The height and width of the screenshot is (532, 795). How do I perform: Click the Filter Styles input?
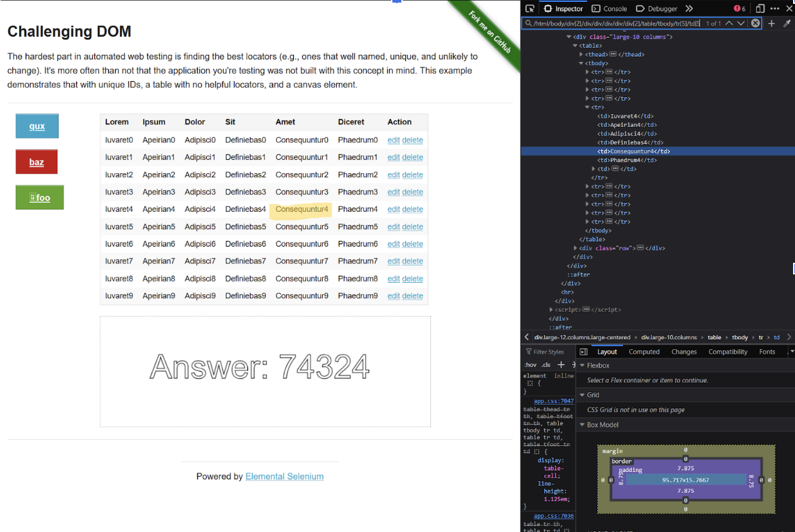click(x=548, y=352)
